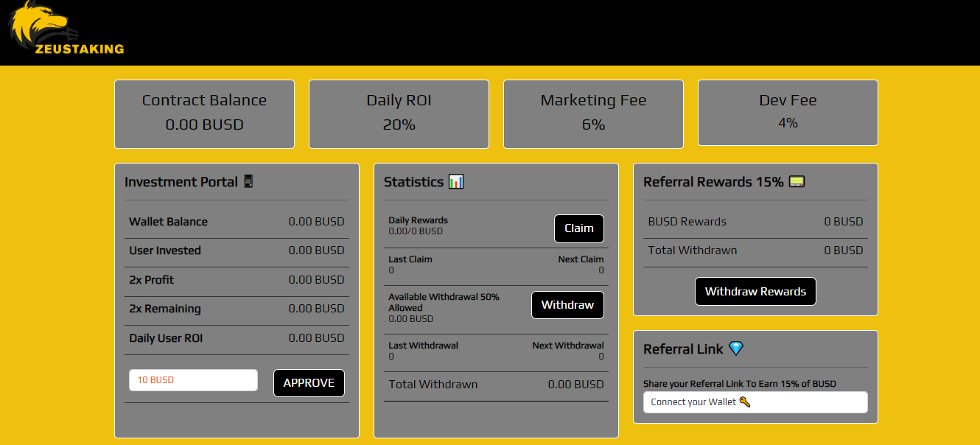Click the Claim button
Image resolution: width=980 pixels, height=445 pixels.
point(579,228)
